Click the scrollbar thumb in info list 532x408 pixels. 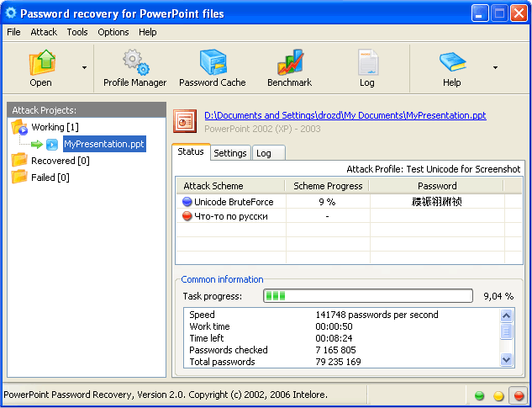coord(506,331)
